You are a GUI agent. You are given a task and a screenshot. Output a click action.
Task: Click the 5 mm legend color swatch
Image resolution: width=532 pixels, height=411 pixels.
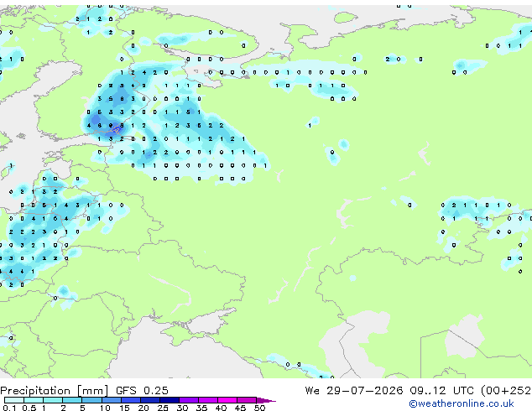click(x=91, y=400)
